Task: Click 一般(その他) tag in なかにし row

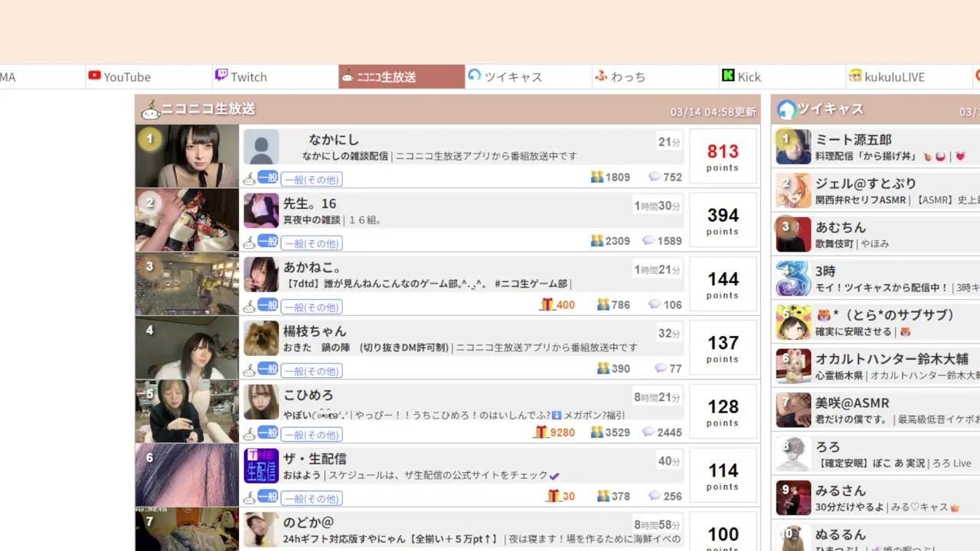Action: point(312,180)
